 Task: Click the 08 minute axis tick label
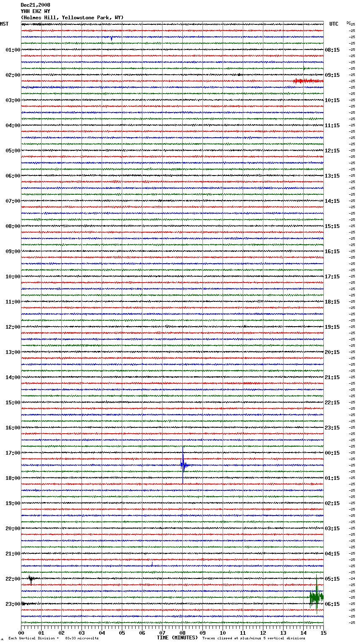click(x=182, y=633)
